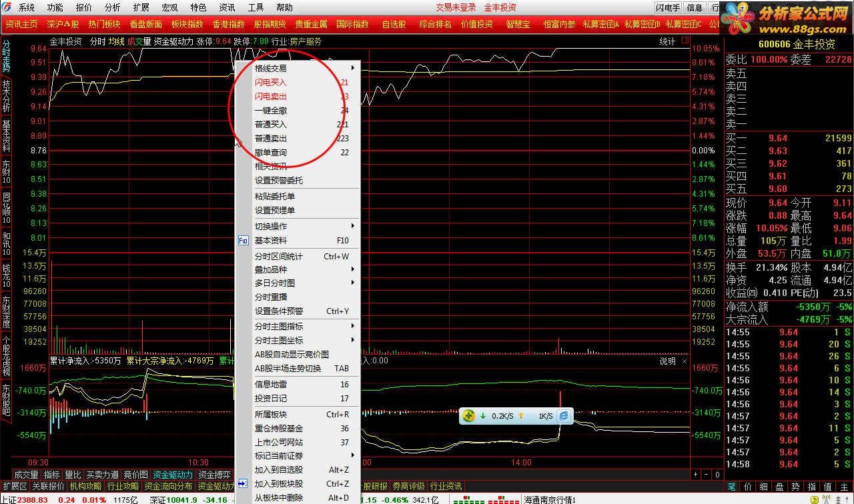Switch to the 个股龙虎榜 left sidebar tab
The width and height of the screenshot is (854, 504).
pyautogui.click(x=6, y=357)
